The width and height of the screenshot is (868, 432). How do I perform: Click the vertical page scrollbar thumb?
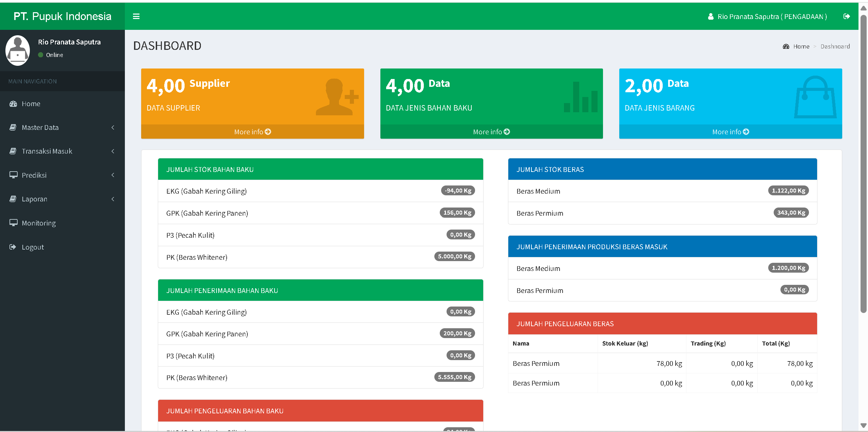pyautogui.click(x=863, y=163)
